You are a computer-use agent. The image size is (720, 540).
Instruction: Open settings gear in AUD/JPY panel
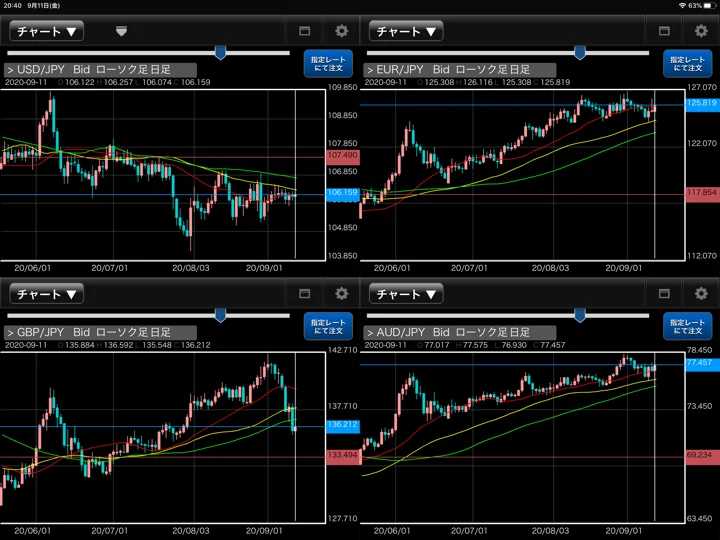701,293
